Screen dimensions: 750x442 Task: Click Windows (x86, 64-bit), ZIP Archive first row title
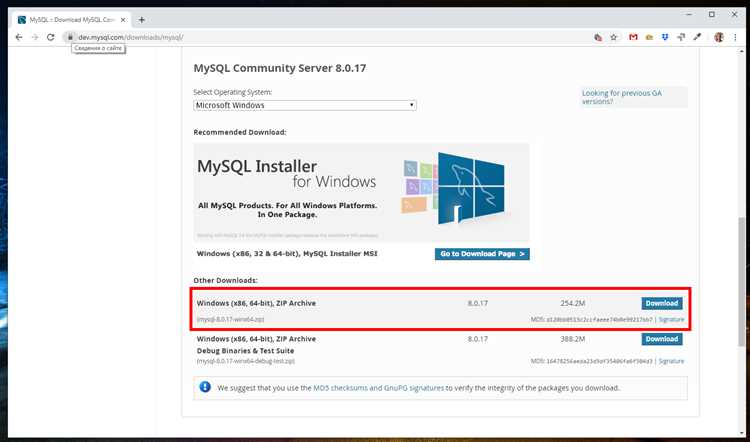pyautogui.click(x=256, y=303)
